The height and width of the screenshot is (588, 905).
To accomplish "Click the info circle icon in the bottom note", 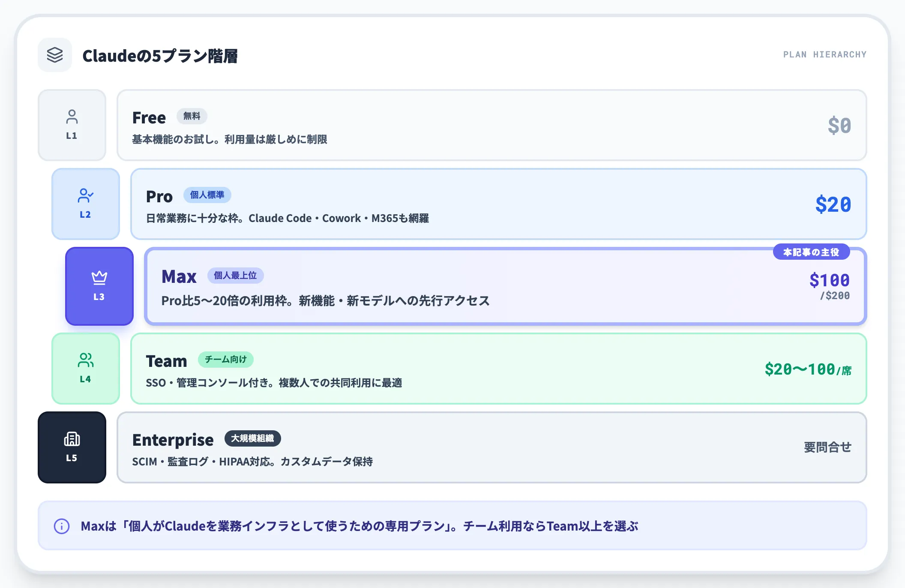I will (62, 526).
